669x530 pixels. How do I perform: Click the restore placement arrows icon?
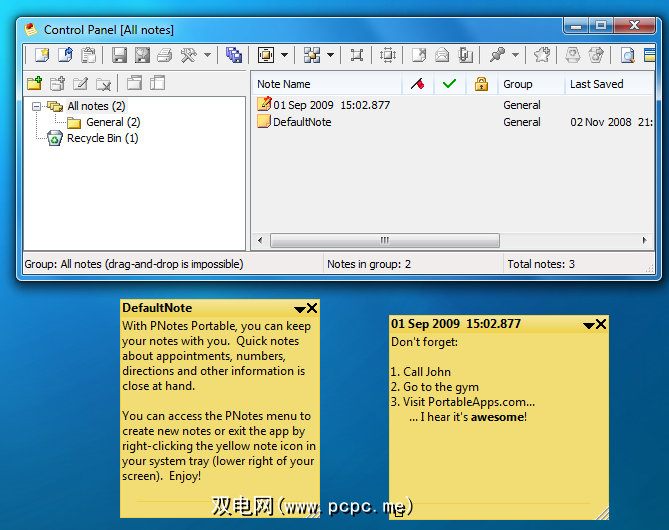[x=387, y=55]
